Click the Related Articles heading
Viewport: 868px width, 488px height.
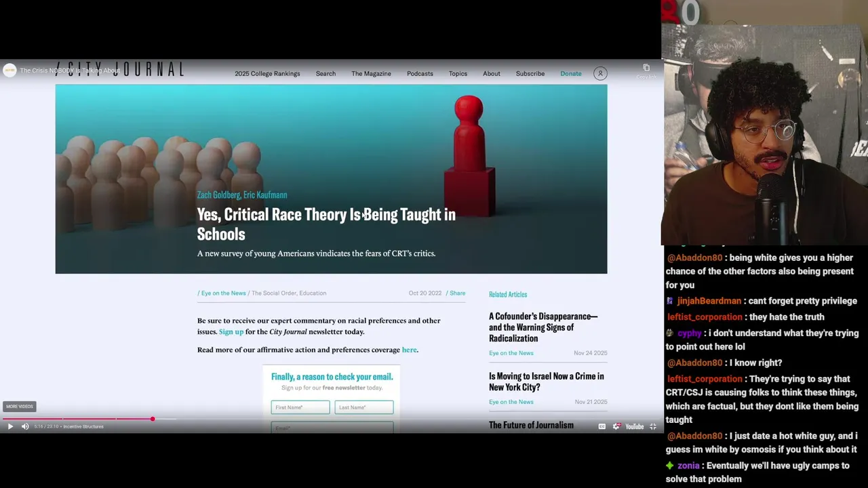point(508,294)
